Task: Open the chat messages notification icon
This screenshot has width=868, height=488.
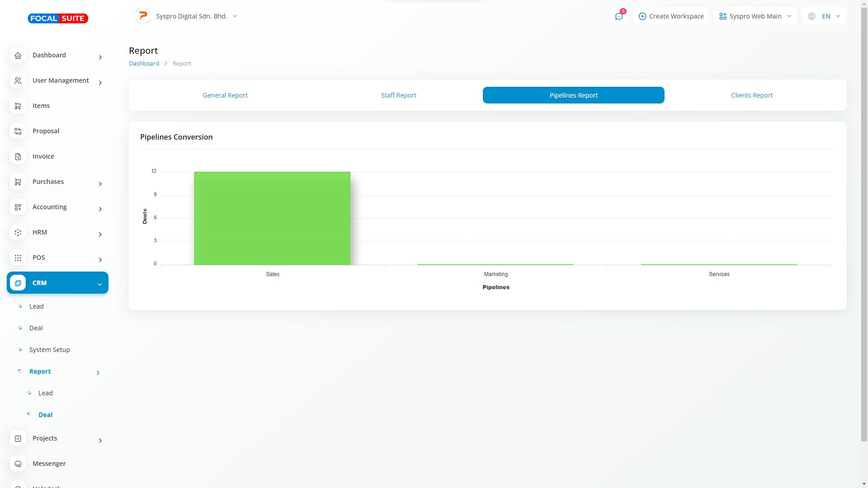Action: click(619, 16)
